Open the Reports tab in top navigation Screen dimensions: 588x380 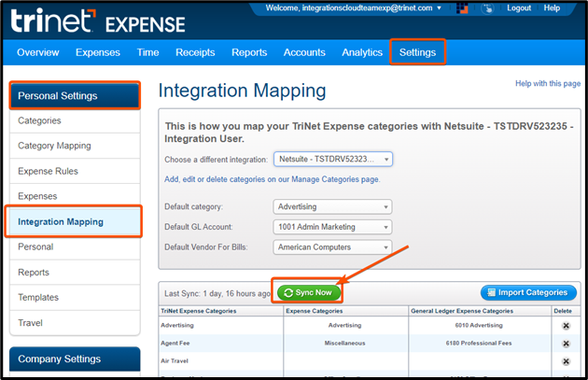click(x=249, y=52)
